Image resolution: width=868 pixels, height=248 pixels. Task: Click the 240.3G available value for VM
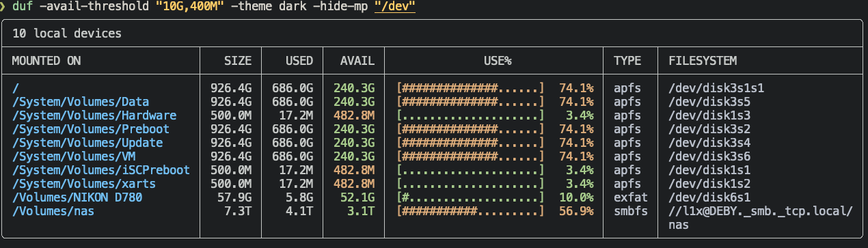point(354,156)
